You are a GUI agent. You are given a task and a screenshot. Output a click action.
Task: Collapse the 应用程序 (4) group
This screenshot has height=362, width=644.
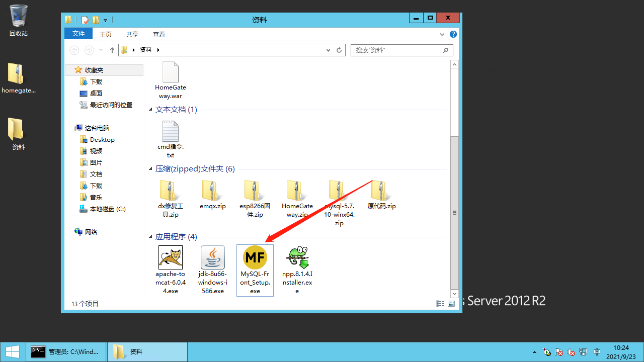[151, 237]
